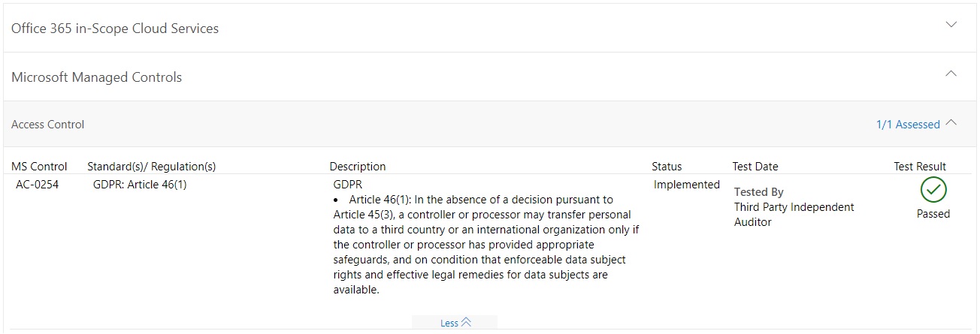Image resolution: width=980 pixels, height=334 pixels.
Task: Click Standard(s)/ Regulation(s) column header
Action: point(151,167)
